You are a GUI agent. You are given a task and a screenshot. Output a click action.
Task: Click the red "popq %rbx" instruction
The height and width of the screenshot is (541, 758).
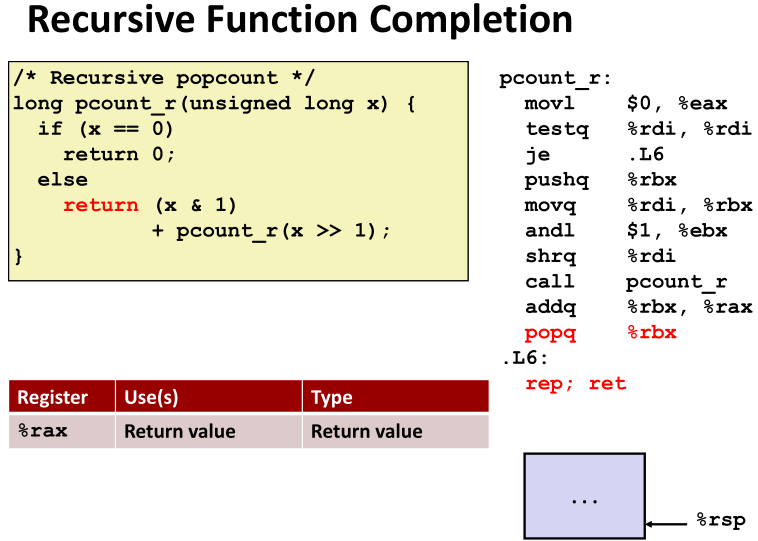click(601, 333)
